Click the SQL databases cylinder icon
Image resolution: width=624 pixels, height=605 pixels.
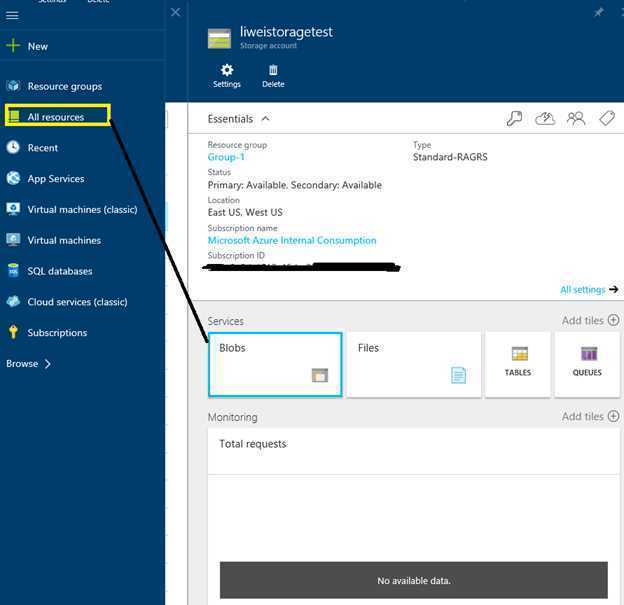coord(13,270)
